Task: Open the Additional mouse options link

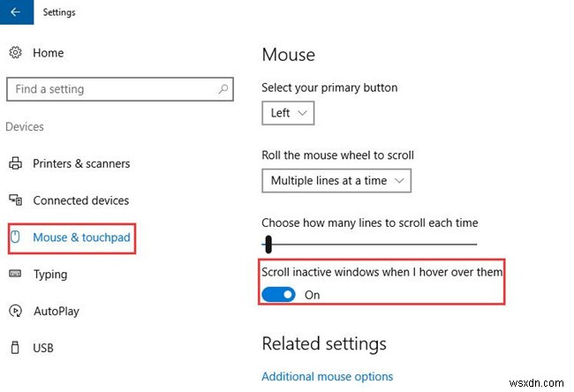Action: click(x=327, y=376)
